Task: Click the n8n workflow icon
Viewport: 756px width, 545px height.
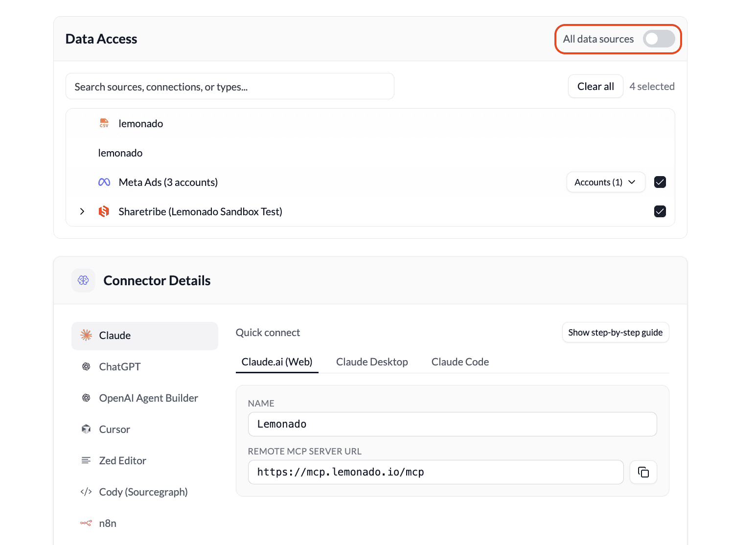Action: 86,523
